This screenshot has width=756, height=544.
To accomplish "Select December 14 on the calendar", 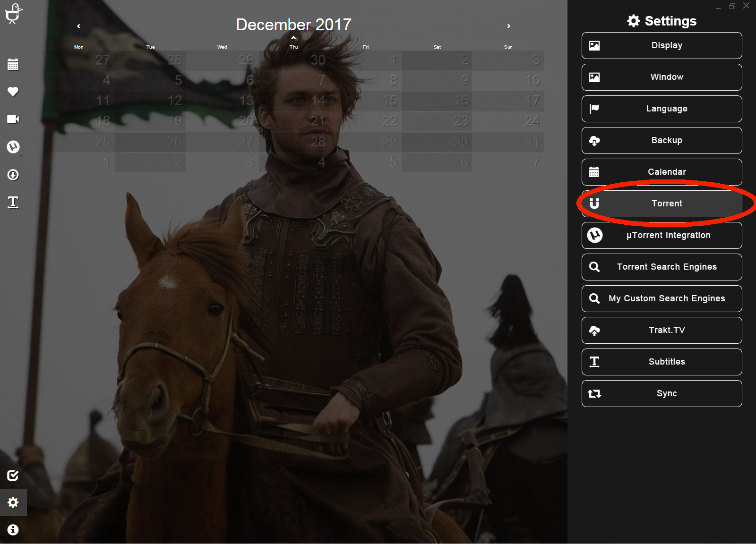I will 294,101.
